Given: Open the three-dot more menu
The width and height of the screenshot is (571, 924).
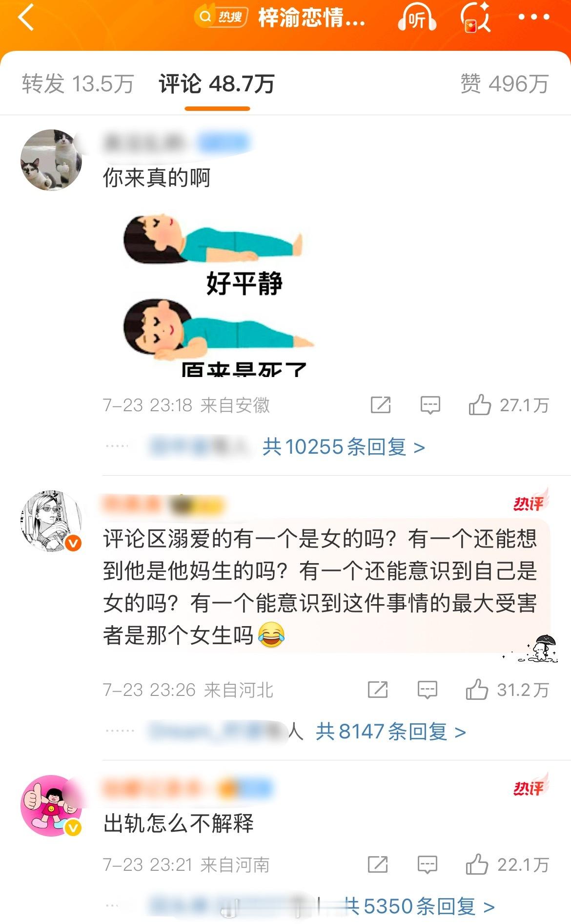Looking at the screenshot, I should (x=534, y=17).
